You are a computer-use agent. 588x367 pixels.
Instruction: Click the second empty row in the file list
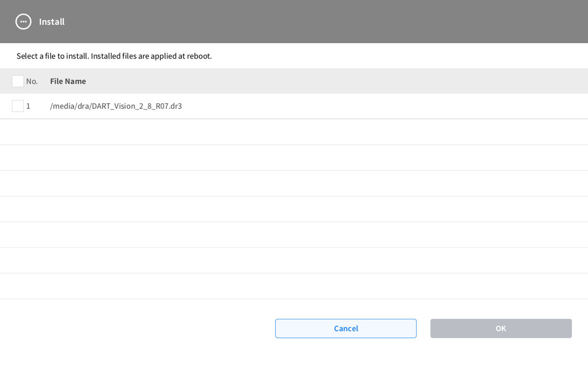294,158
